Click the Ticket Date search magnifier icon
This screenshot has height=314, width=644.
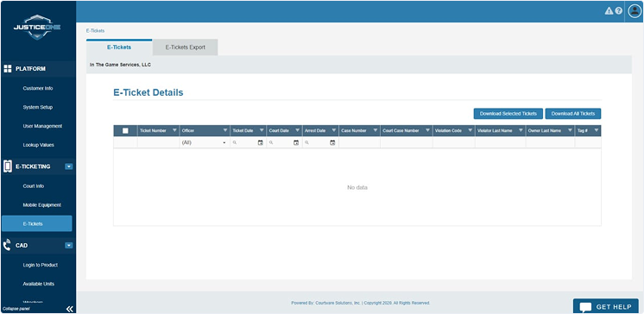click(x=235, y=142)
